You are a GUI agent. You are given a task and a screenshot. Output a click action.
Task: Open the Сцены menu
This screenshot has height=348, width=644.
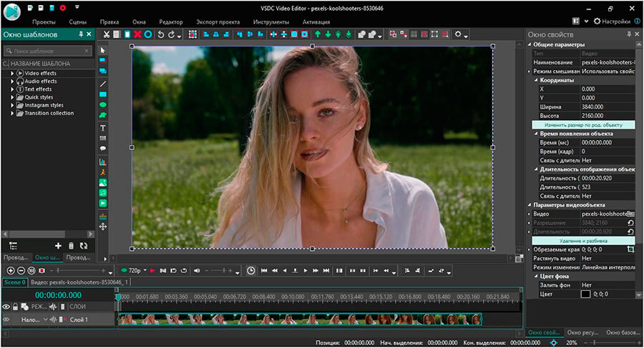tap(77, 21)
